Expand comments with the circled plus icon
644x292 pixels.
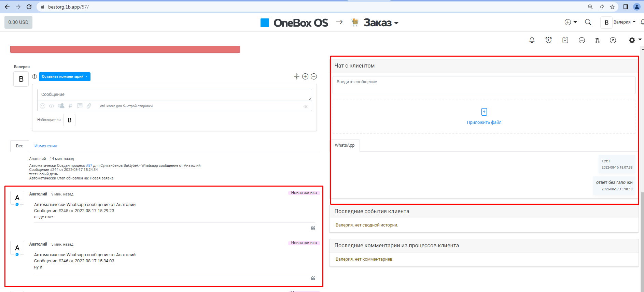pyautogui.click(x=305, y=76)
